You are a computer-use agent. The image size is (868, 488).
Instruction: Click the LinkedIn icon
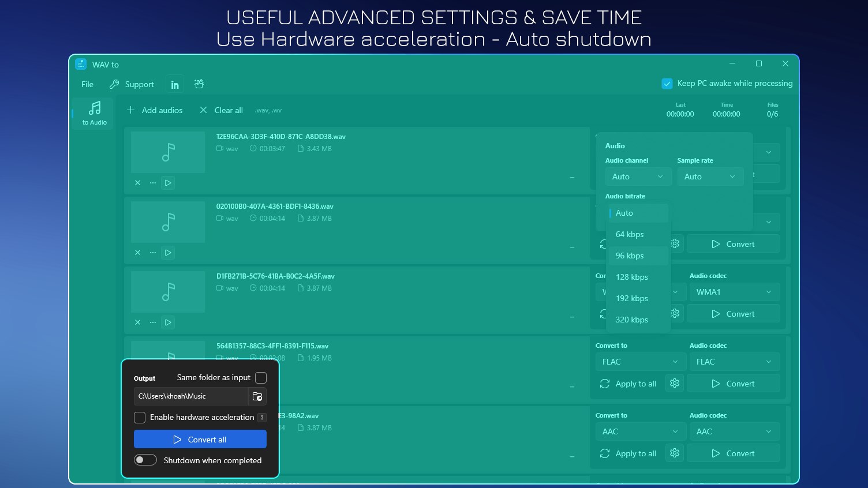174,84
